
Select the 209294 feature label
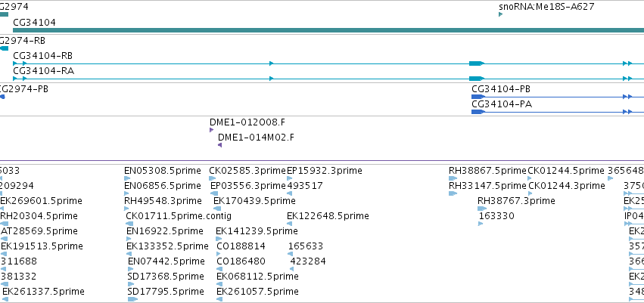(17, 186)
